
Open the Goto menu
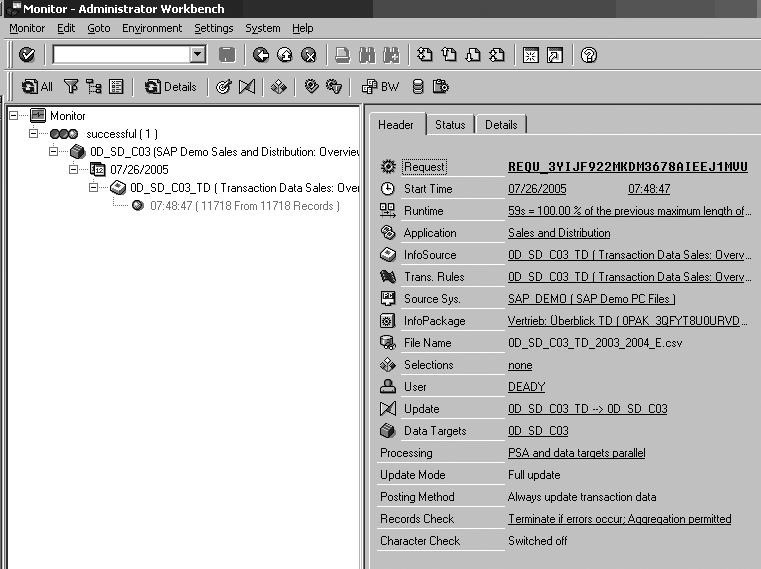(x=98, y=28)
